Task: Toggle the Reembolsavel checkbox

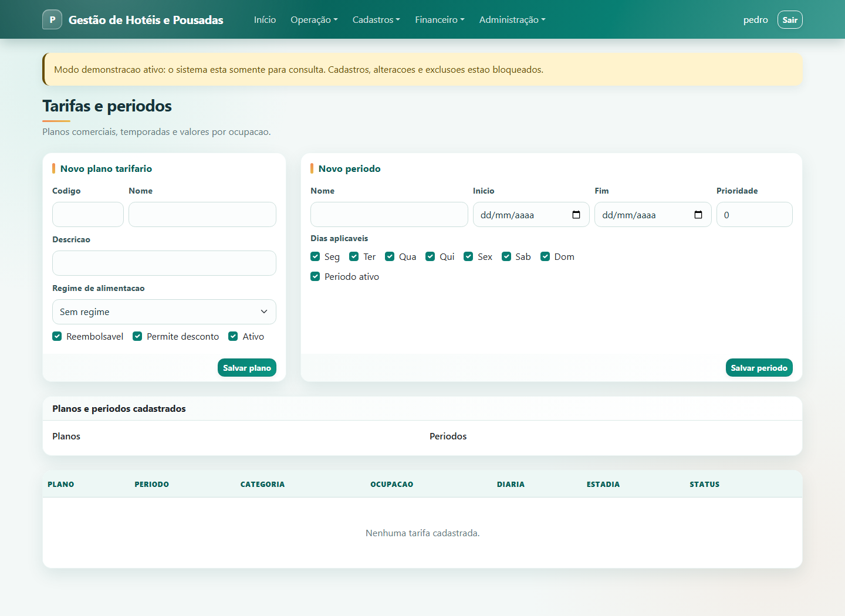Action: (x=57, y=336)
